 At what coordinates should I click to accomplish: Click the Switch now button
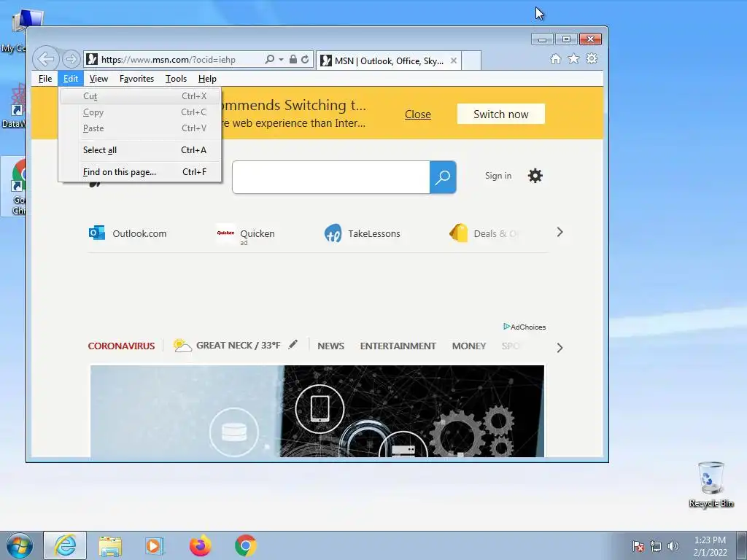500,114
